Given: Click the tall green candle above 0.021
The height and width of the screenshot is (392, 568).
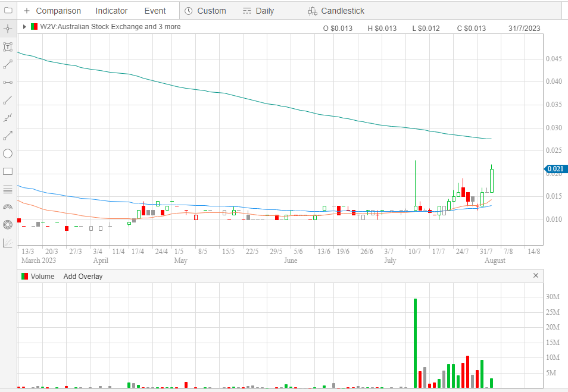Looking at the screenshot, I should click(x=492, y=180).
